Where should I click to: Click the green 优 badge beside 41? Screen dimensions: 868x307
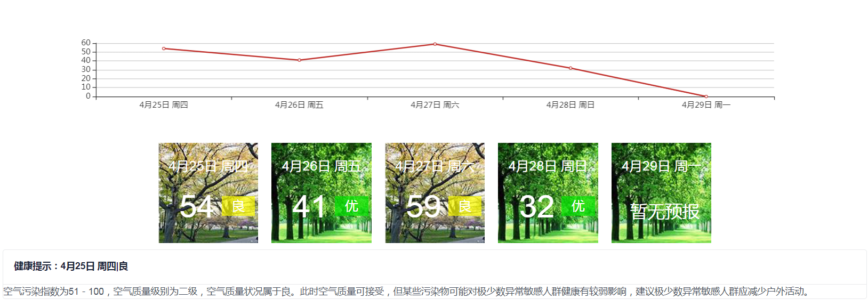point(351,206)
